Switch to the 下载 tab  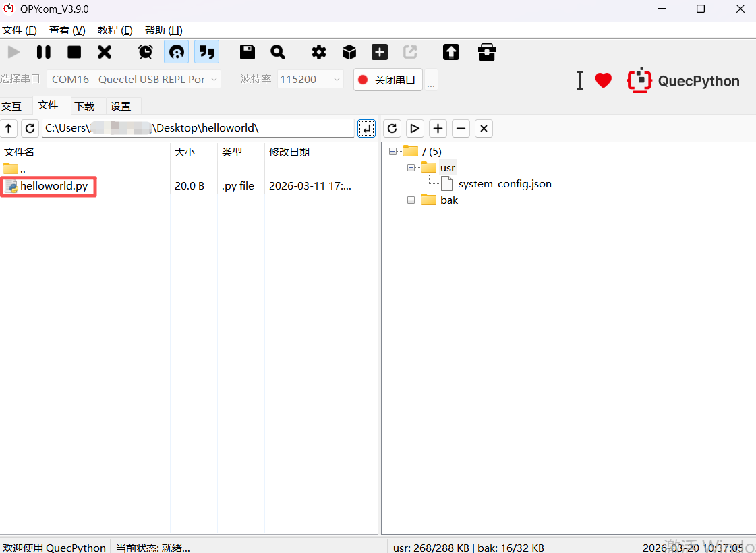coord(84,106)
